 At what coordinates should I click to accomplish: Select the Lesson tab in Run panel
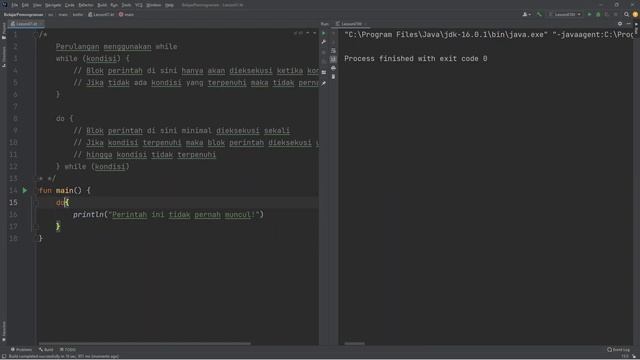351,24
